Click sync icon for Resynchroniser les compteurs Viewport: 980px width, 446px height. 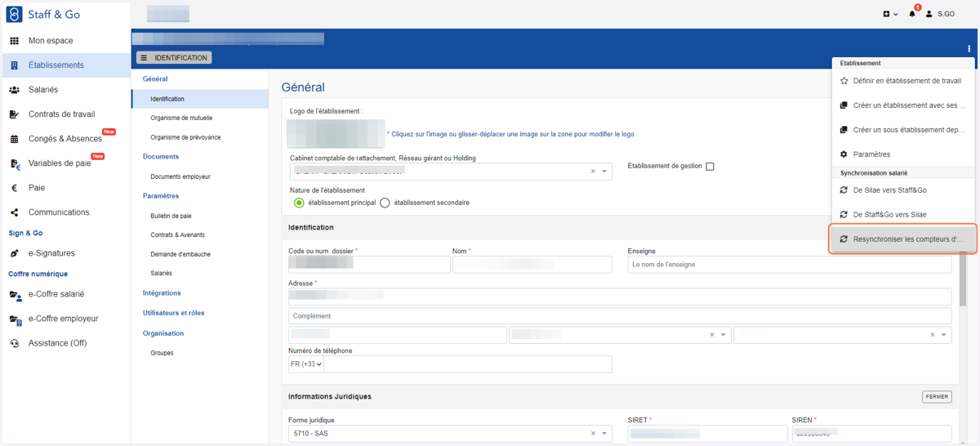click(844, 239)
